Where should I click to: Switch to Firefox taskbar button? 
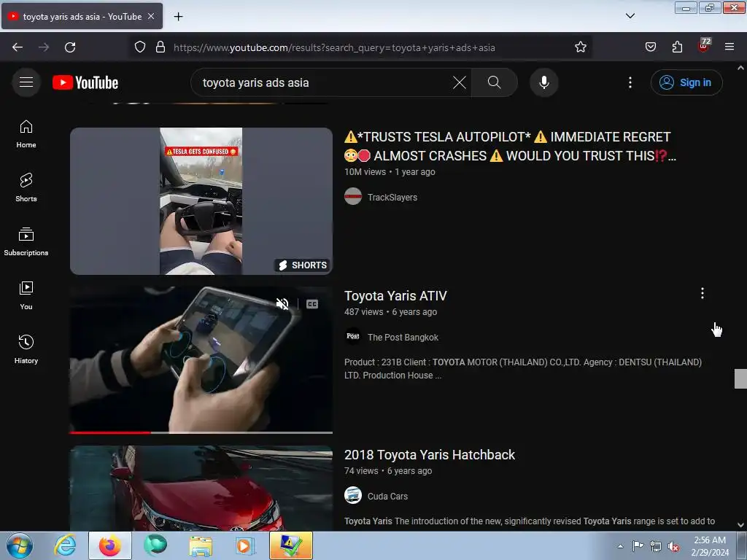tap(109, 545)
